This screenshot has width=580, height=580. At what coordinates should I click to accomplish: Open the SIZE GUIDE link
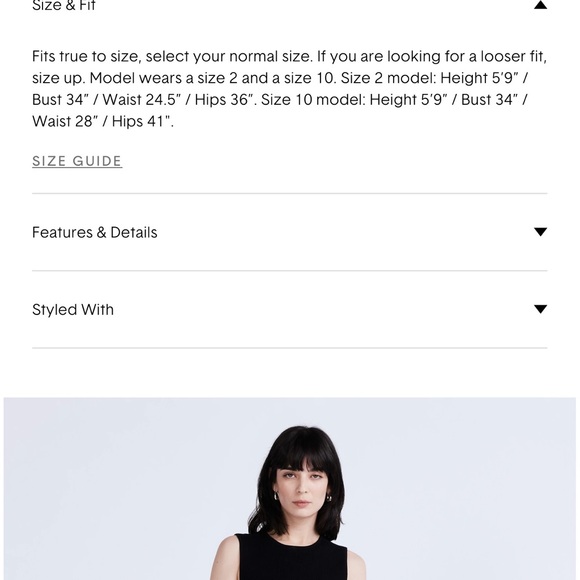coord(77,161)
